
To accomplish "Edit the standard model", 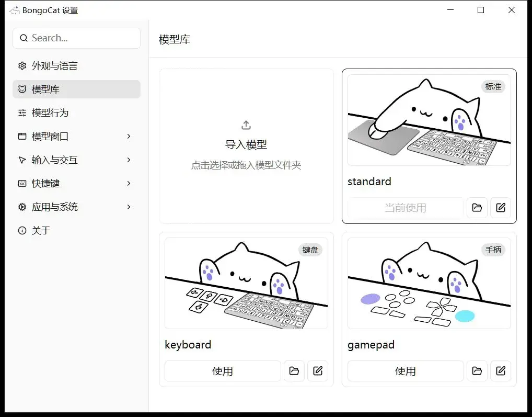I will click(501, 208).
